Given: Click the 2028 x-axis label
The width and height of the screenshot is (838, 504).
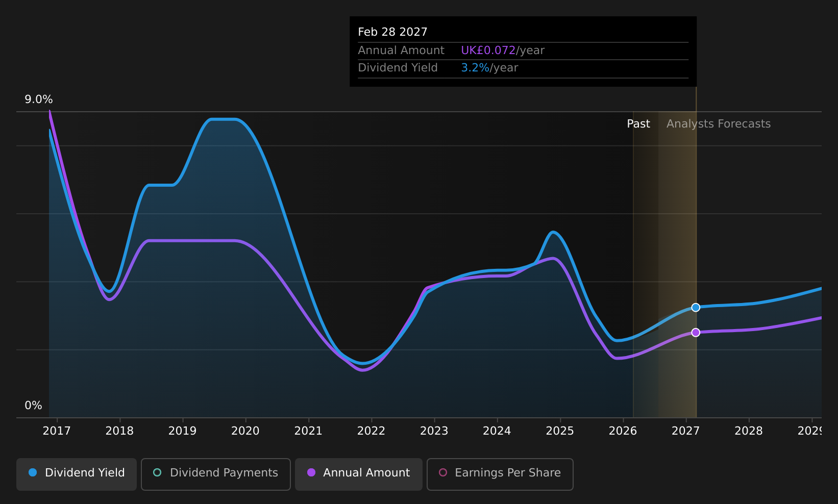Looking at the screenshot, I should point(749,431).
